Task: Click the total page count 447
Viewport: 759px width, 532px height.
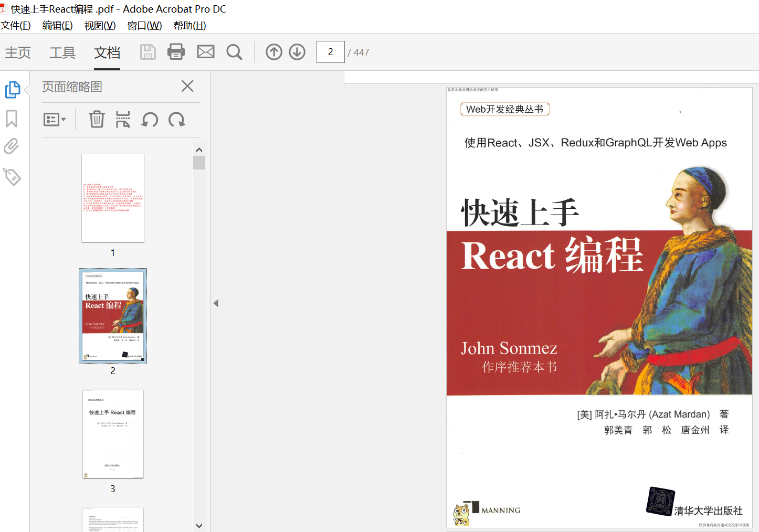Action: pyautogui.click(x=361, y=52)
